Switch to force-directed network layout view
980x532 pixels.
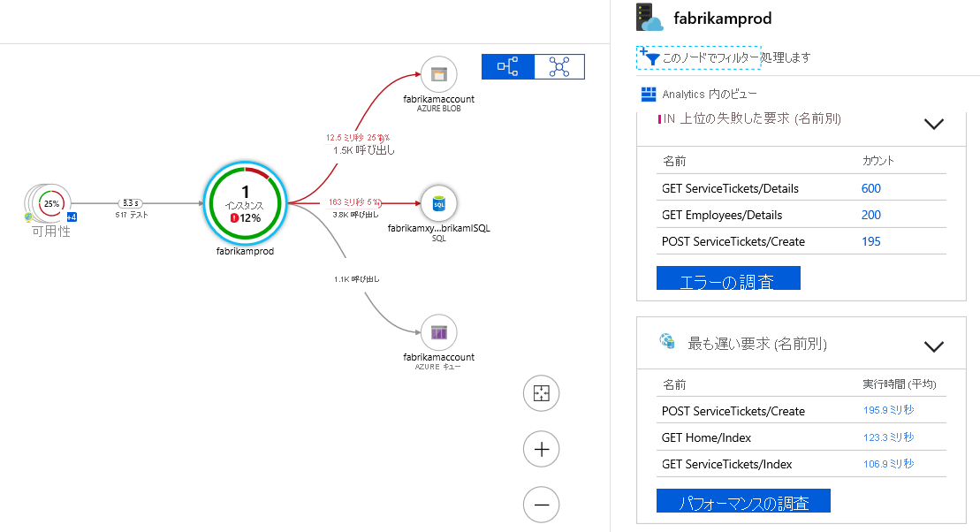(x=559, y=66)
